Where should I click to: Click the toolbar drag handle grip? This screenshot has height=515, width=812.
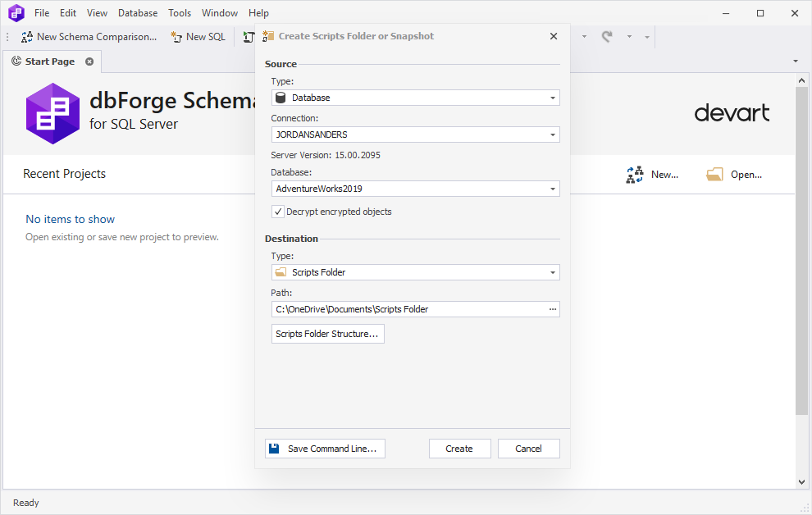tap(7, 37)
